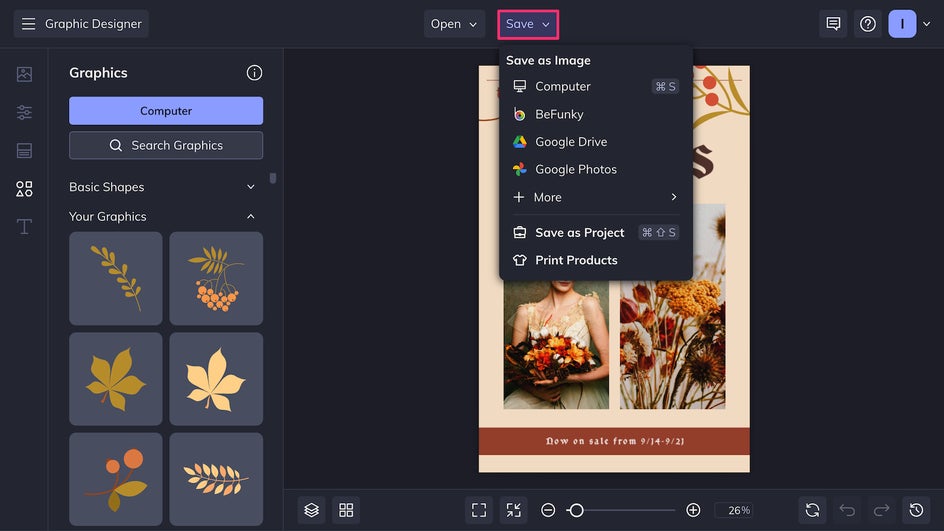The image size is (944, 531).
Task: Select the pale yellow maple leaf graphic
Action: 216,379
